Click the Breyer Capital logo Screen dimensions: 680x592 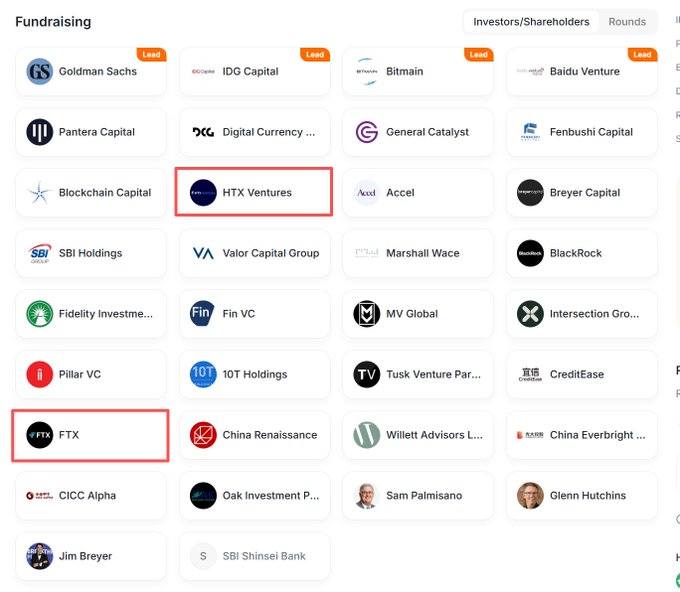click(x=530, y=193)
